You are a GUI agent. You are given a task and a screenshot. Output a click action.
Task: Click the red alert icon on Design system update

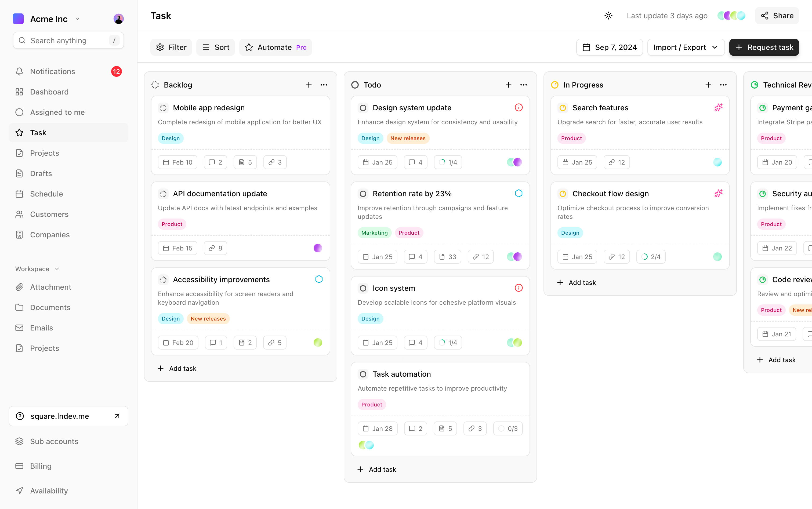[x=519, y=108]
